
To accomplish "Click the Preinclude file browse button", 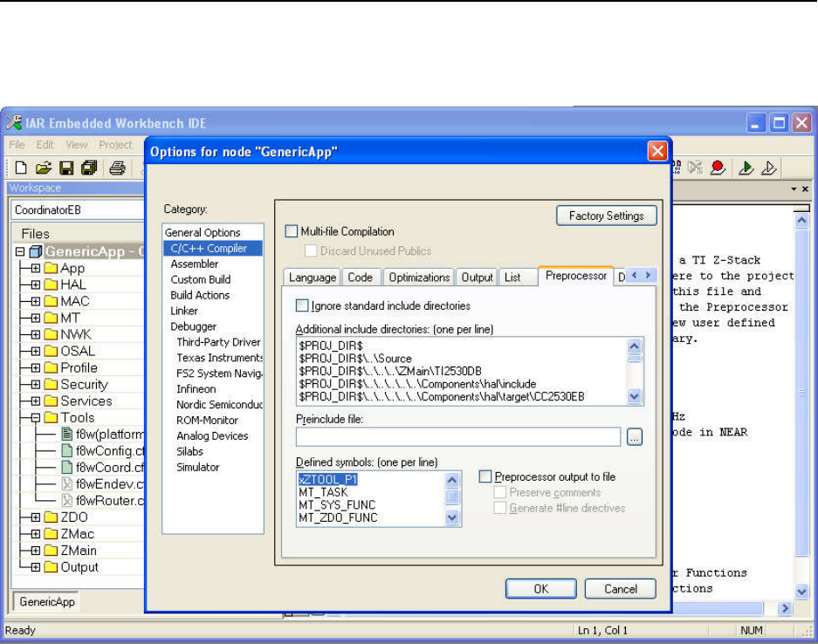I will point(635,437).
